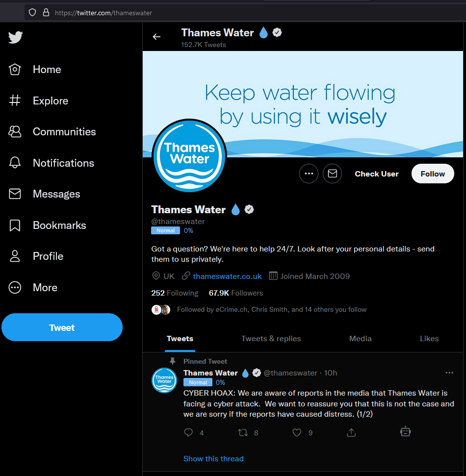Reply to the pinned tweet
This screenshot has height=476, width=466.
pos(188,432)
